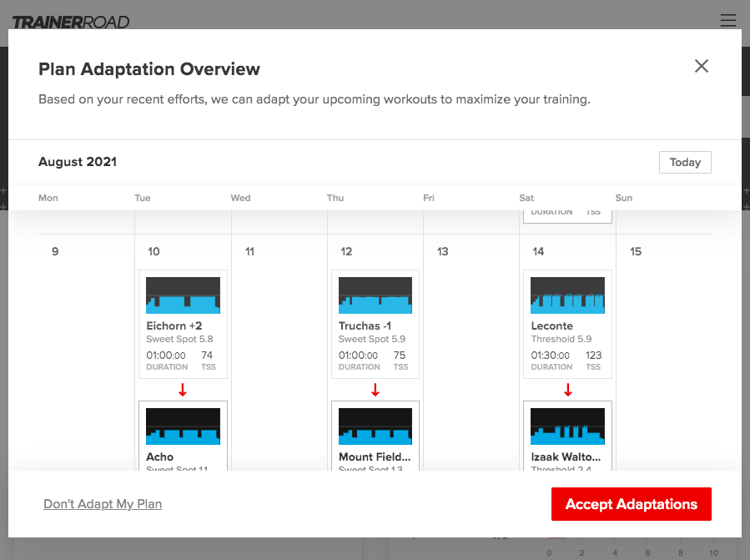Select the Leconte workout title
The width and height of the screenshot is (750, 560).
click(552, 326)
